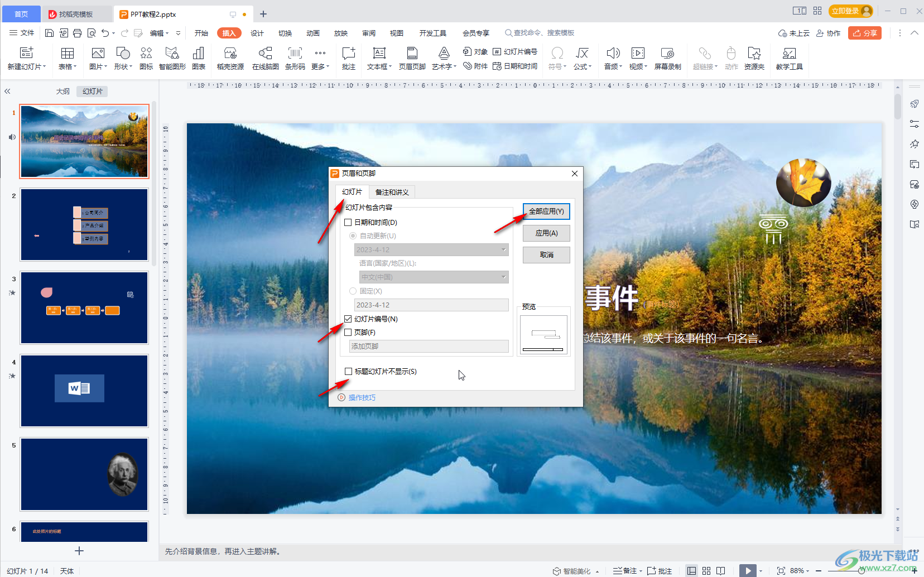The image size is (924, 577).
Task: Insert a barcode via 条形码 icon
Action: click(295, 53)
